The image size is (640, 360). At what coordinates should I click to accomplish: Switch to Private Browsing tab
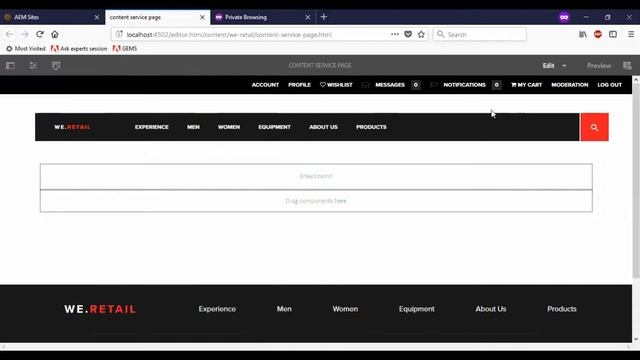(x=263, y=17)
